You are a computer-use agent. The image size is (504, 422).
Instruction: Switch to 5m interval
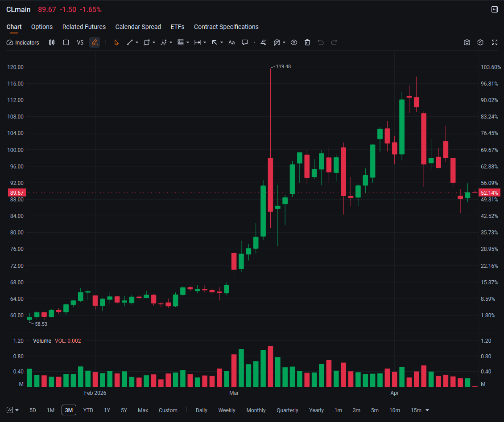[375, 410]
